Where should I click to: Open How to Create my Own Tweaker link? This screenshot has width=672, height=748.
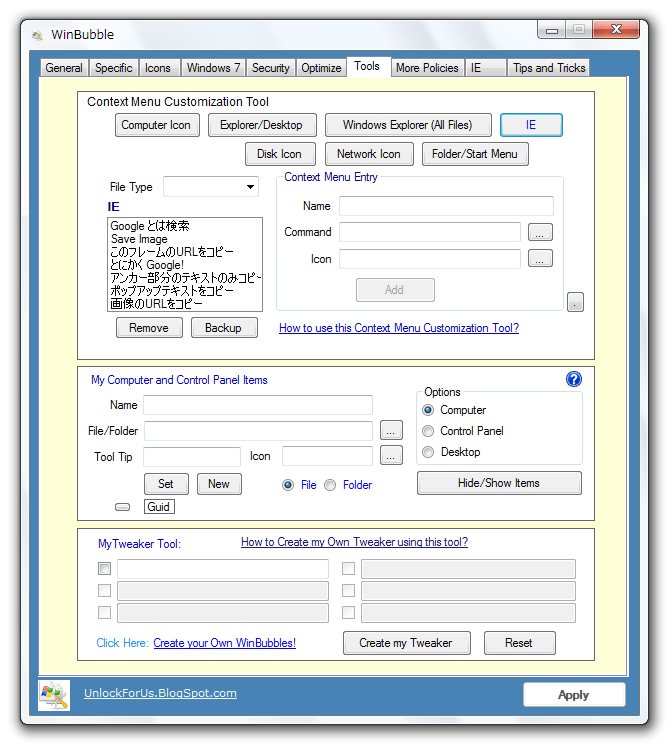pyautogui.click(x=354, y=542)
